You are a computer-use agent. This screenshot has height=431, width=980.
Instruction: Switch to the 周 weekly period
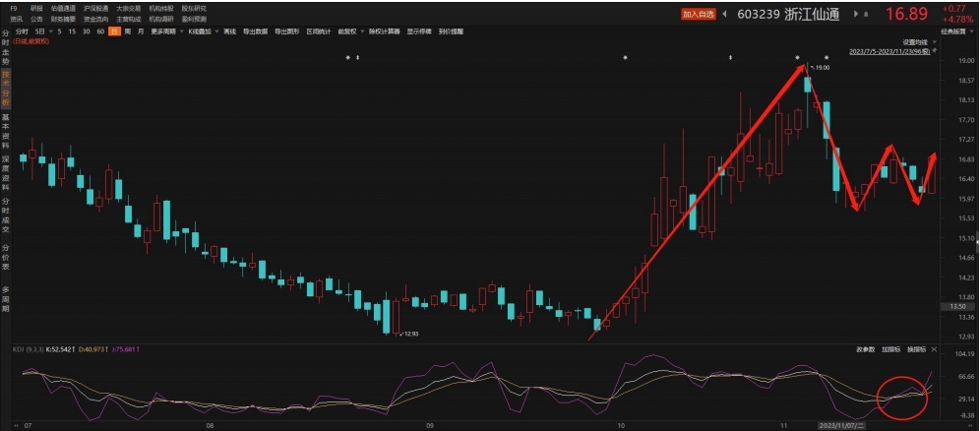tap(128, 31)
